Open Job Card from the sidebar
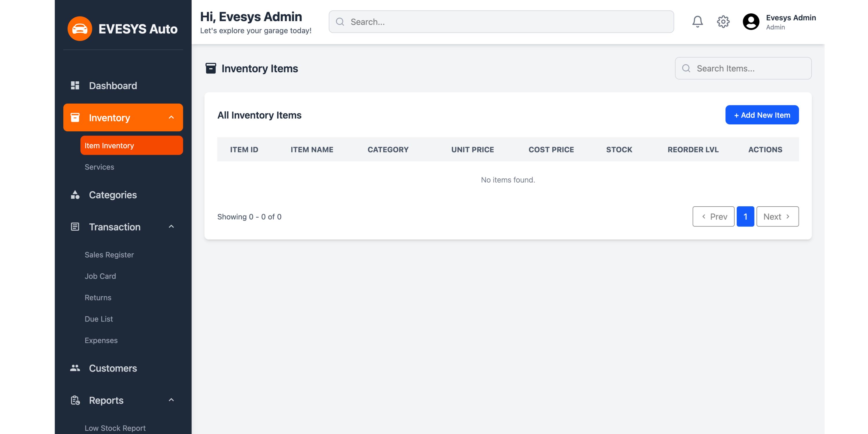868x434 pixels. [x=100, y=276]
